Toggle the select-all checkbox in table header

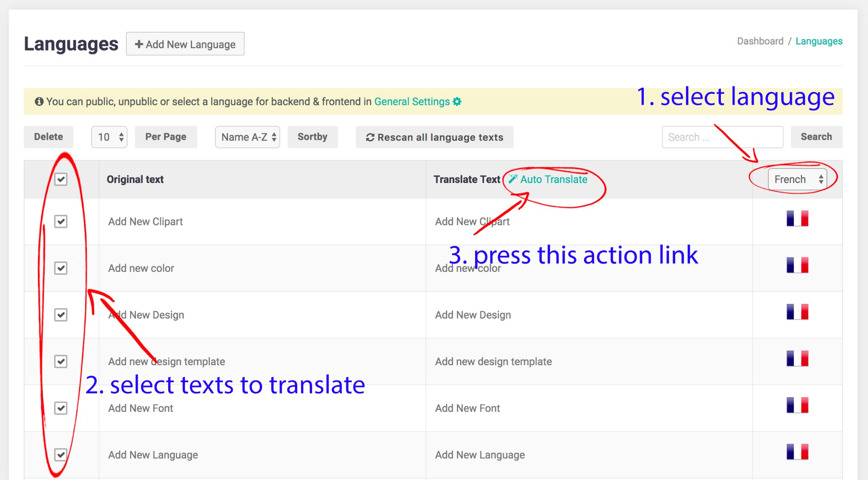point(61,179)
